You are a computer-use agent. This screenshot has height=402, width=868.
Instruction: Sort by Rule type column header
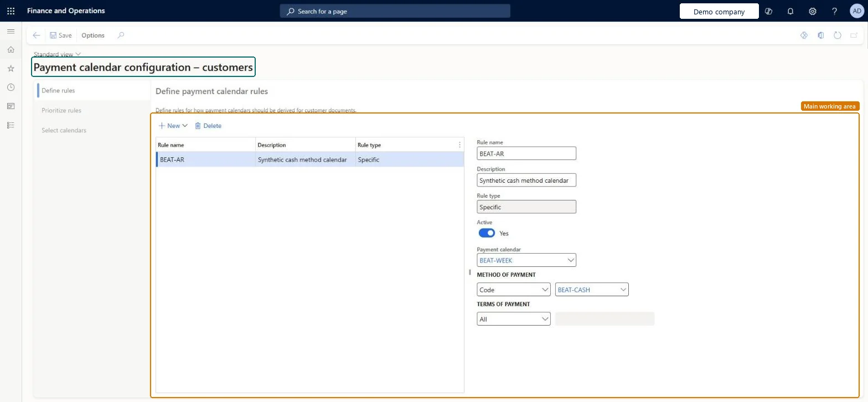(369, 145)
